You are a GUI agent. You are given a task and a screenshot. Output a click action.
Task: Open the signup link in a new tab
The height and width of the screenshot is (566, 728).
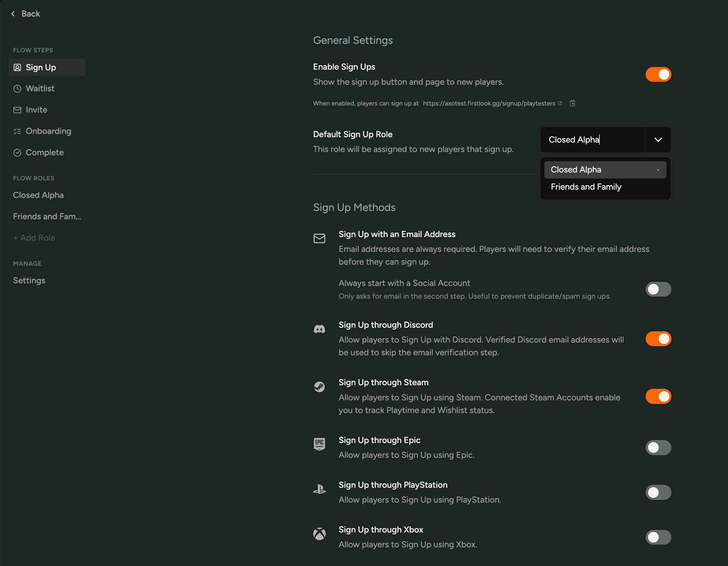tap(560, 103)
